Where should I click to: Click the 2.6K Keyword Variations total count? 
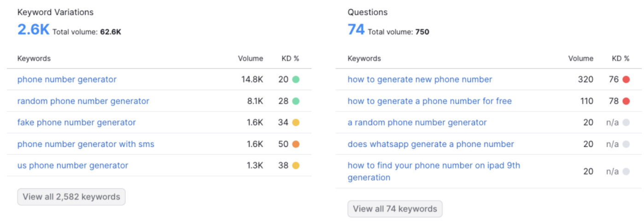pos(33,30)
